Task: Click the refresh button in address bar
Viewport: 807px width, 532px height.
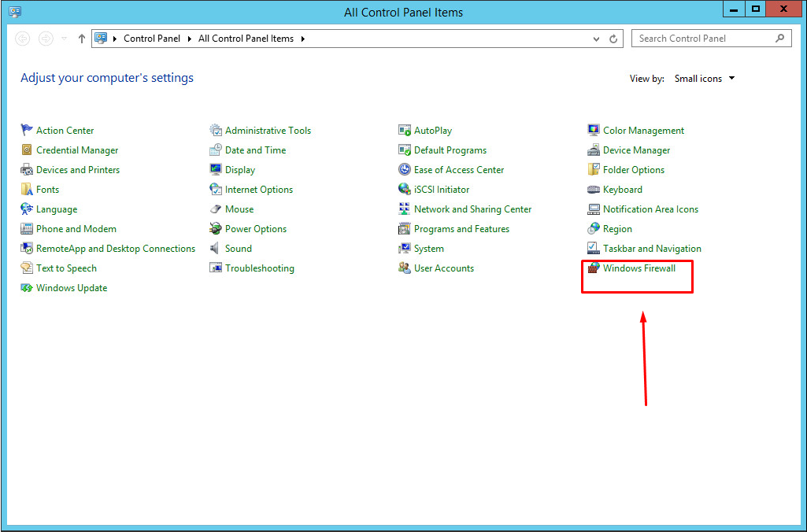Action: coord(615,39)
